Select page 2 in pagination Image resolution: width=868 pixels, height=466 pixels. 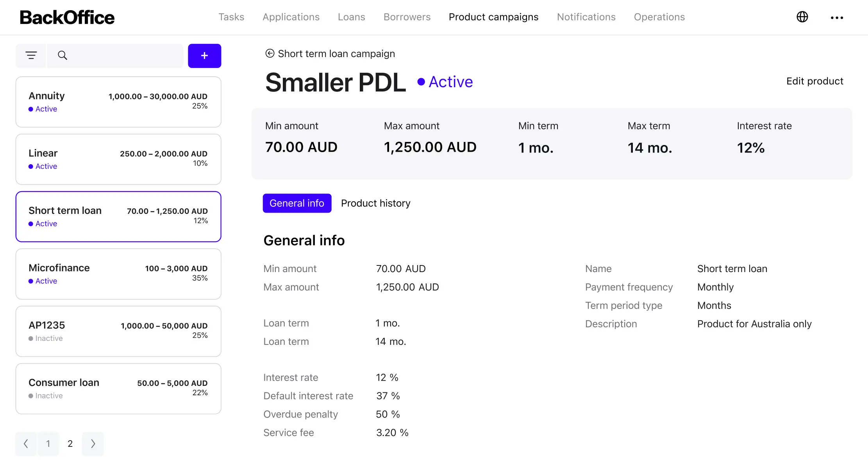point(70,443)
